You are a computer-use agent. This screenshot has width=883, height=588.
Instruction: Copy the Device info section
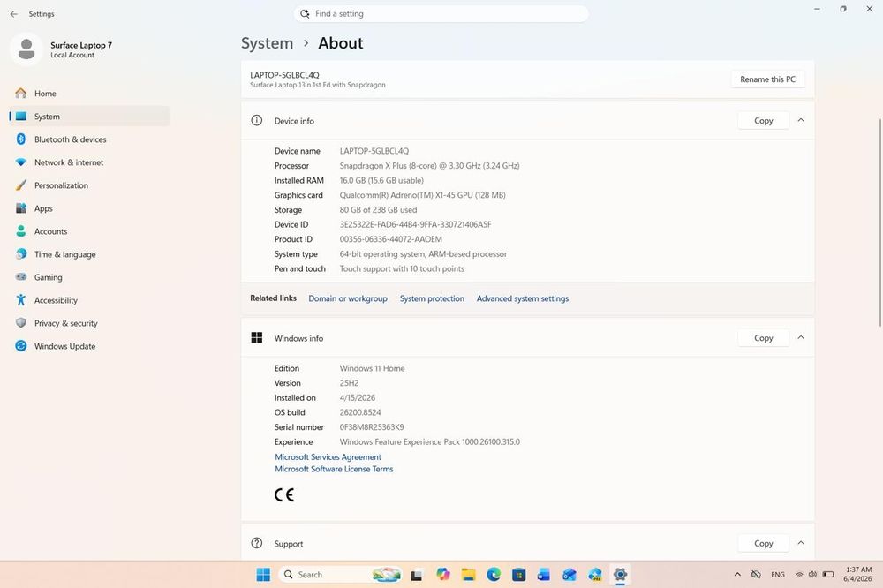[x=763, y=121]
